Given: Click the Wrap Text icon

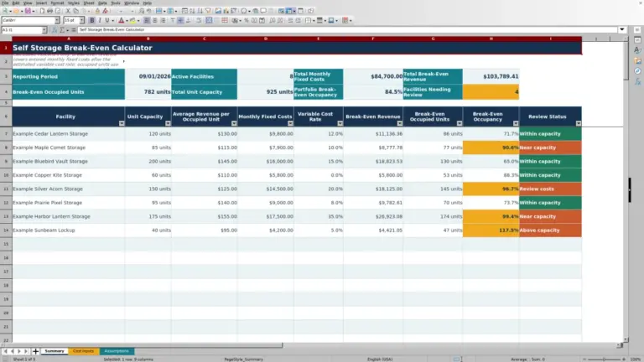Looking at the screenshot, I should pos(199,20).
